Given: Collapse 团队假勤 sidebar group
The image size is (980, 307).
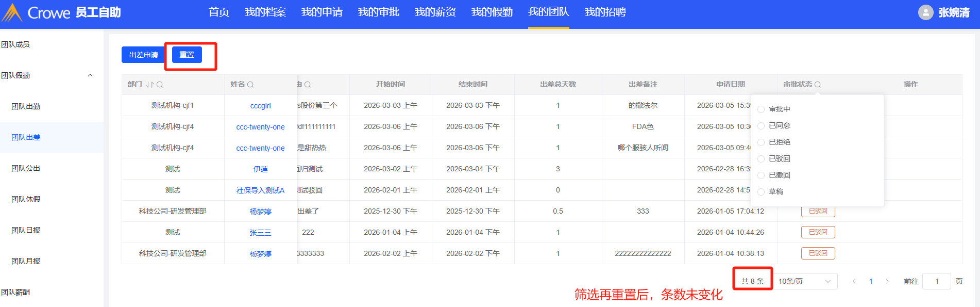Looking at the screenshot, I should click(90, 75).
